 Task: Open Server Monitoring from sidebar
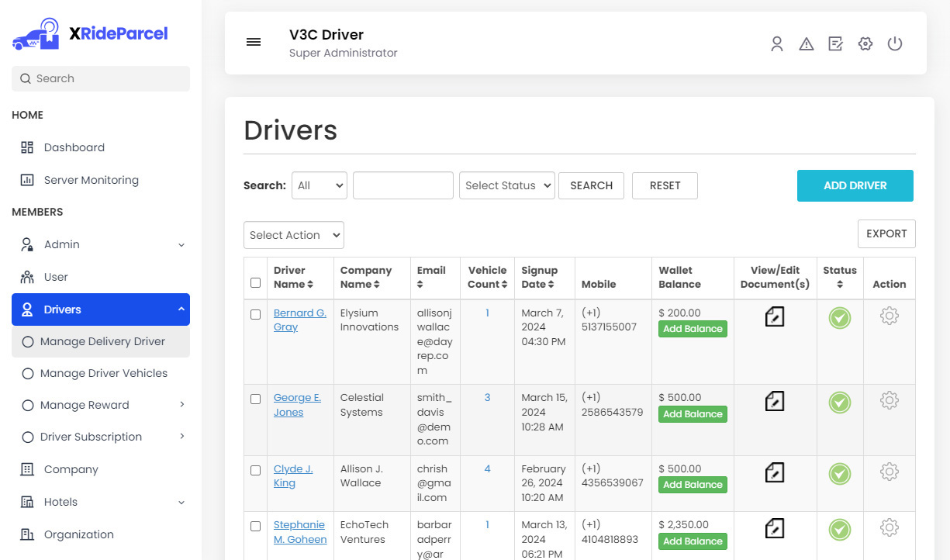pyautogui.click(x=91, y=180)
